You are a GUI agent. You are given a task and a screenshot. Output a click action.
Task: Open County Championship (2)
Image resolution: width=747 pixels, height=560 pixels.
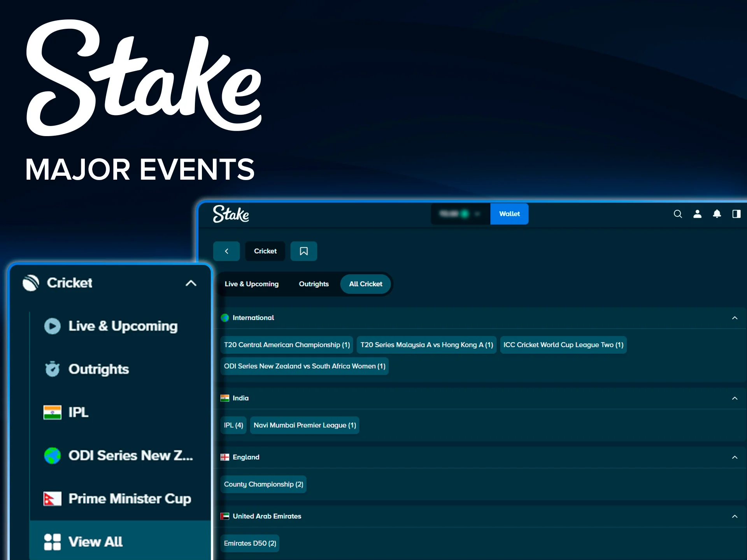pyautogui.click(x=263, y=485)
